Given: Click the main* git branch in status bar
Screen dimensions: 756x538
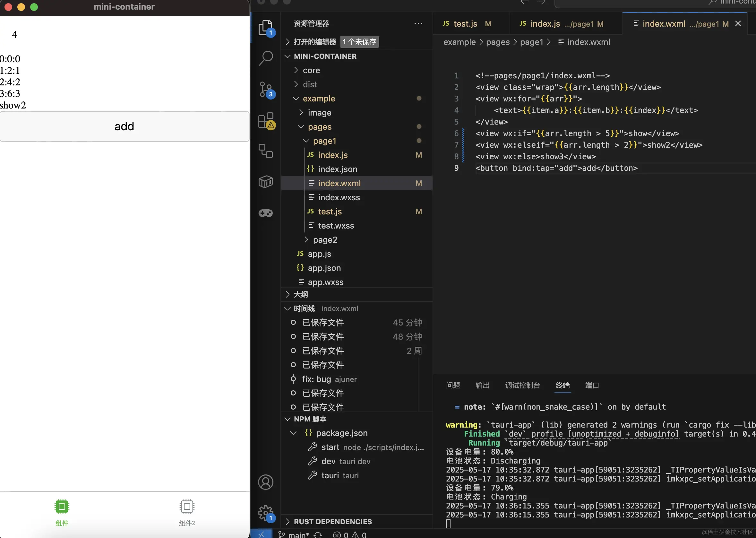Looking at the screenshot, I should tap(293, 534).
